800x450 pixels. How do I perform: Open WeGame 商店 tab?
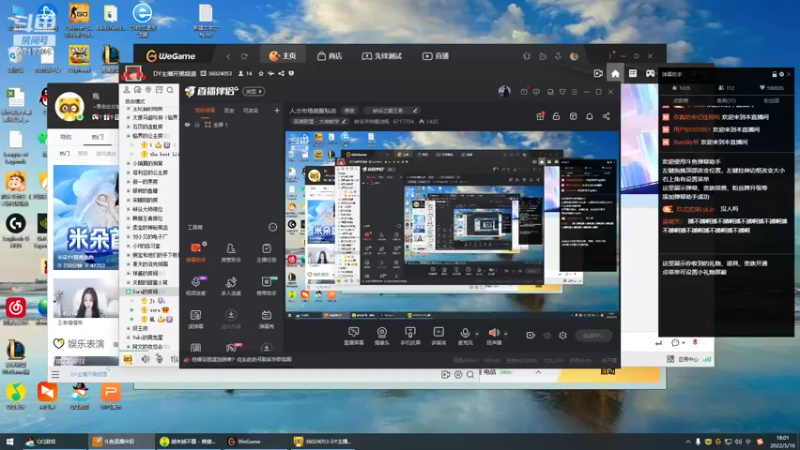pos(330,56)
